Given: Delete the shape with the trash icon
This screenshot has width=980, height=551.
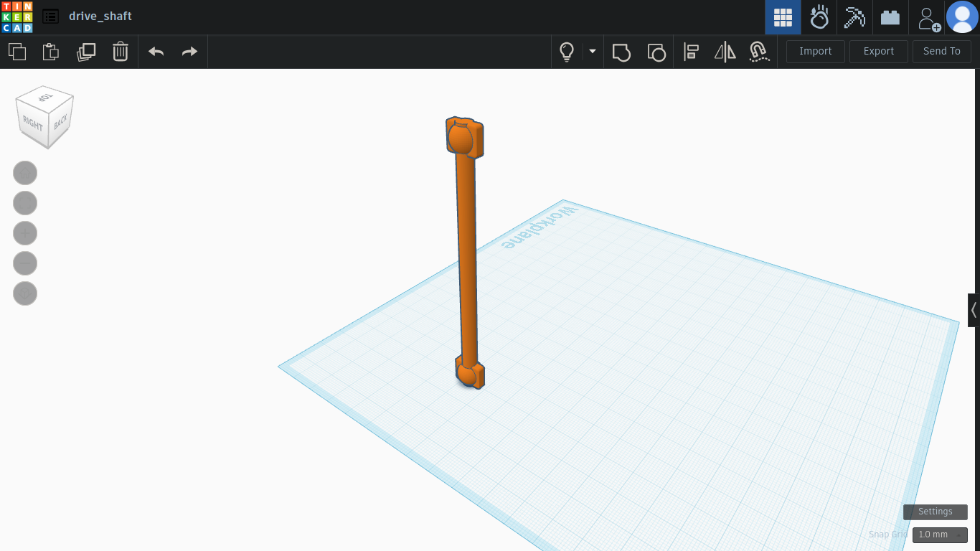Looking at the screenshot, I should click(x=121, y=52).
